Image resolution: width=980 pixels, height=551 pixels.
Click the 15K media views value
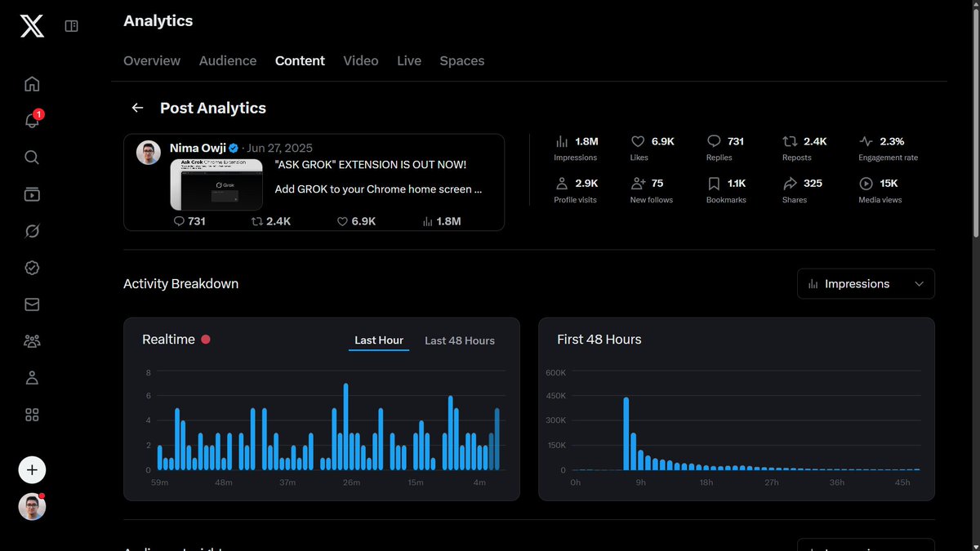[889, 184]
